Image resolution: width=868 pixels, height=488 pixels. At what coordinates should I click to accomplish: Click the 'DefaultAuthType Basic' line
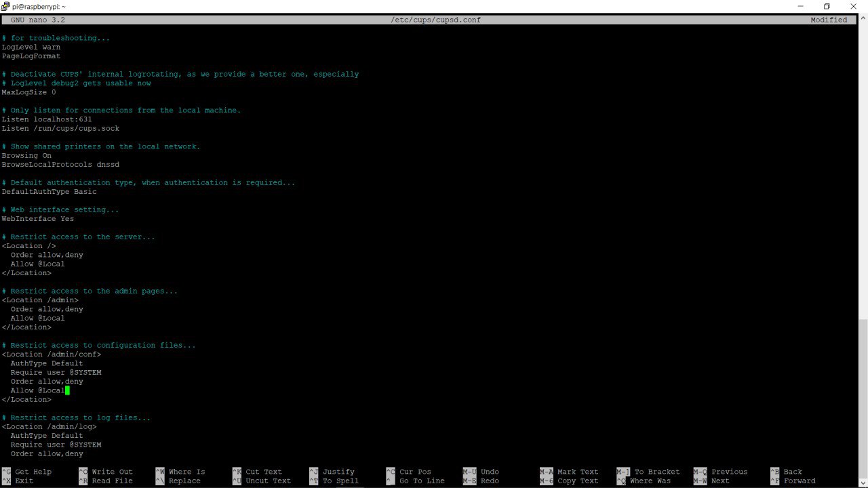[49, 192]
